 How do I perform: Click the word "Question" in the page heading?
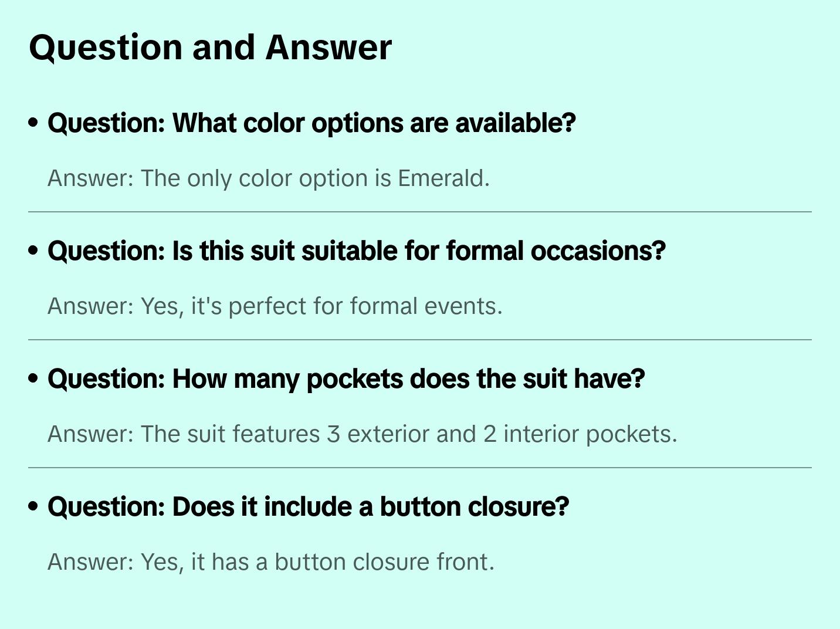106,47
